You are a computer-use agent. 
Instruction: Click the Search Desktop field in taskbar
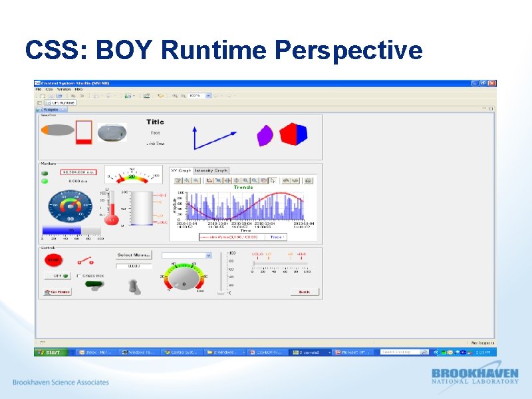[400, 352]
